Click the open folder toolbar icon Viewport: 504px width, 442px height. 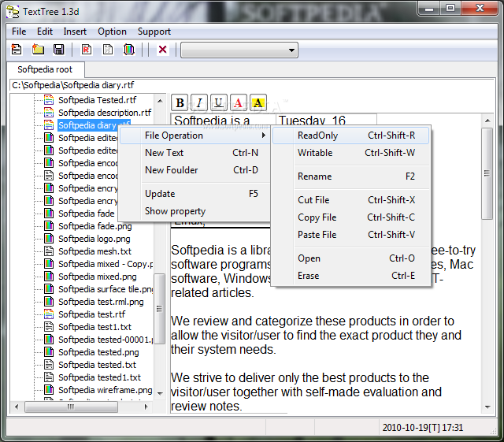(x=38, y=50)
